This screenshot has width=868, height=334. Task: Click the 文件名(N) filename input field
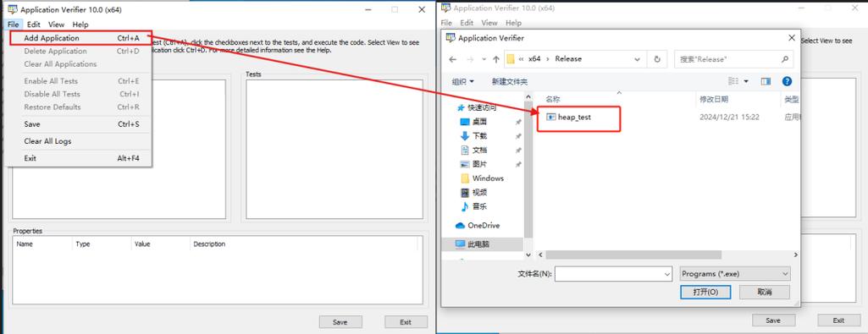point(609,274)
